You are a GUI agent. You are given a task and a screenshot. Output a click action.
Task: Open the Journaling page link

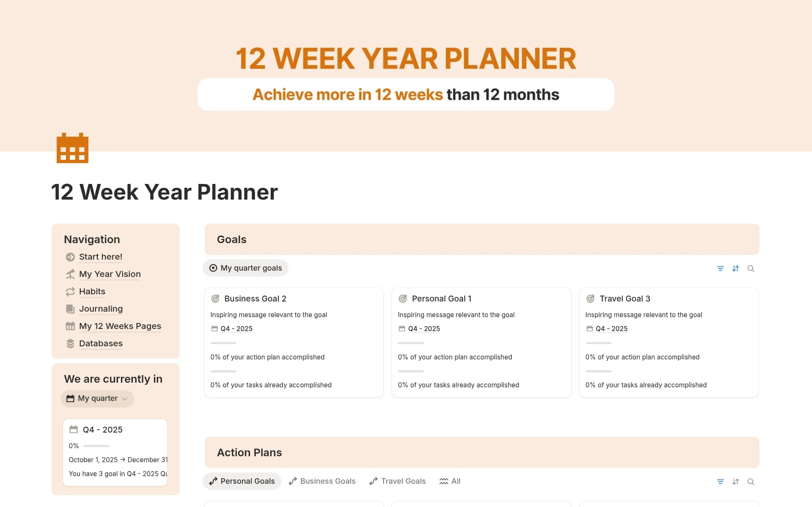101,309
